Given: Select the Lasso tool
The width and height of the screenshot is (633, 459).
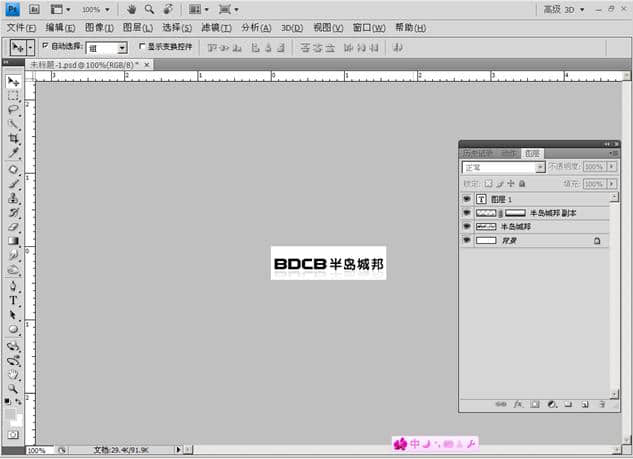Looking at the screenshot, I should pos(13,110).
